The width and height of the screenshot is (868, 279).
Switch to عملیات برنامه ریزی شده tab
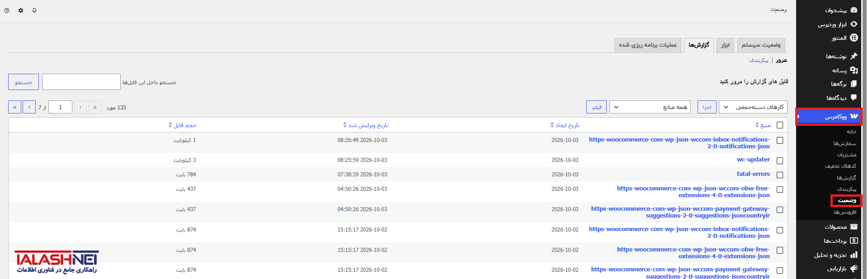(647, 45)
